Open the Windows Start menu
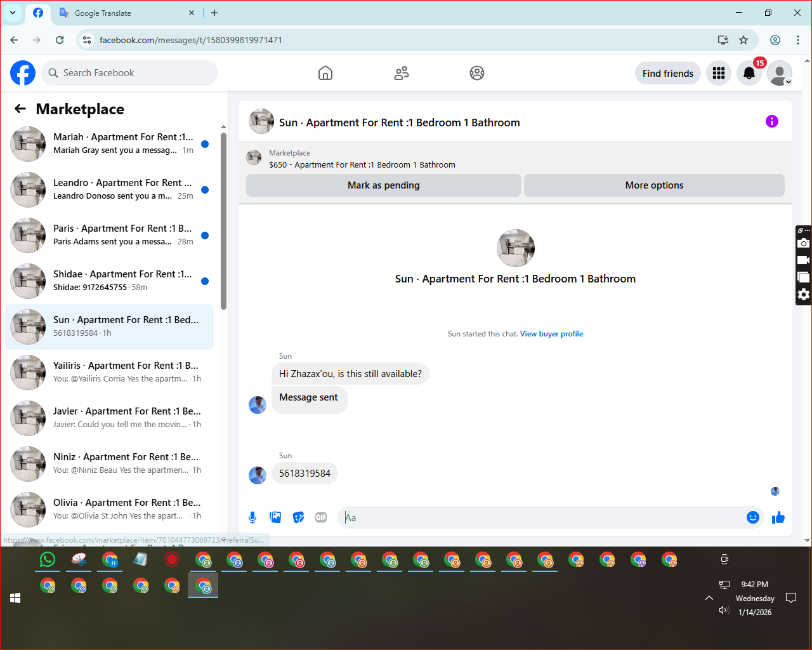Viewport: 812px width, 650px height. pos(15,598)
